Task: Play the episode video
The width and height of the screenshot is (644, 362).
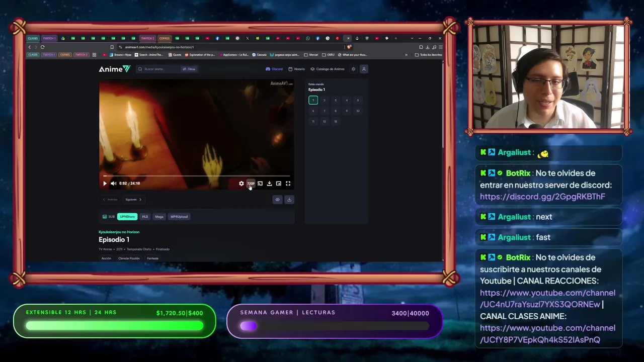Action: pyautogui.click(x=105, y=184)
